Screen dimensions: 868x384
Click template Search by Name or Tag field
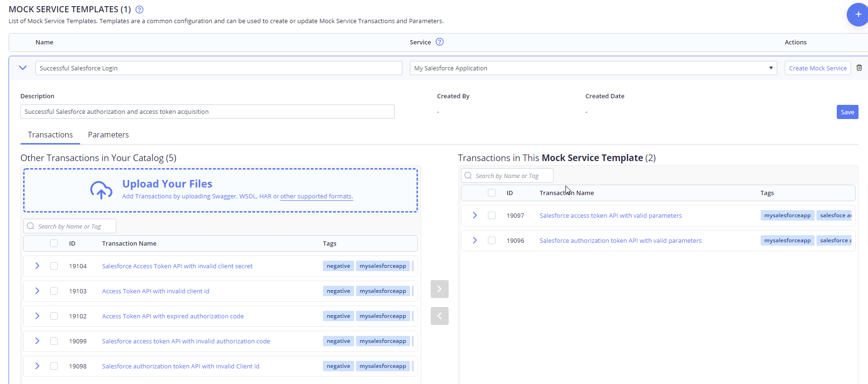pos(507,176)
